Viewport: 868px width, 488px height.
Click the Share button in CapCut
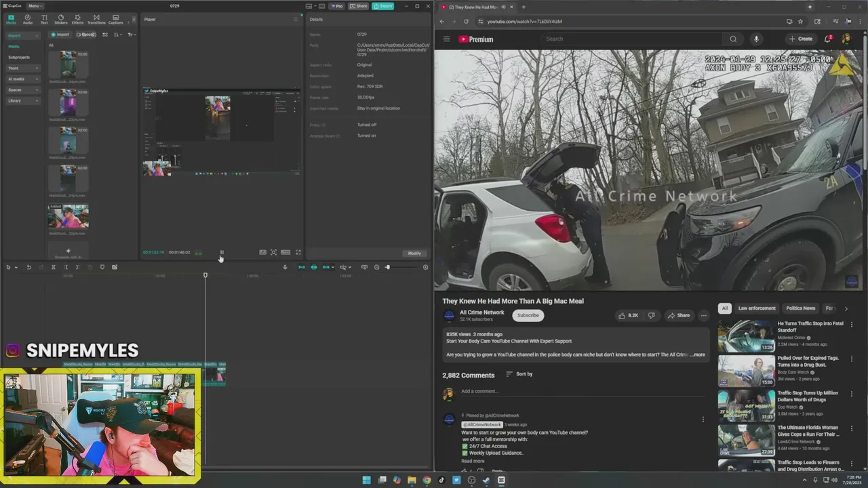tap(359, 6)
